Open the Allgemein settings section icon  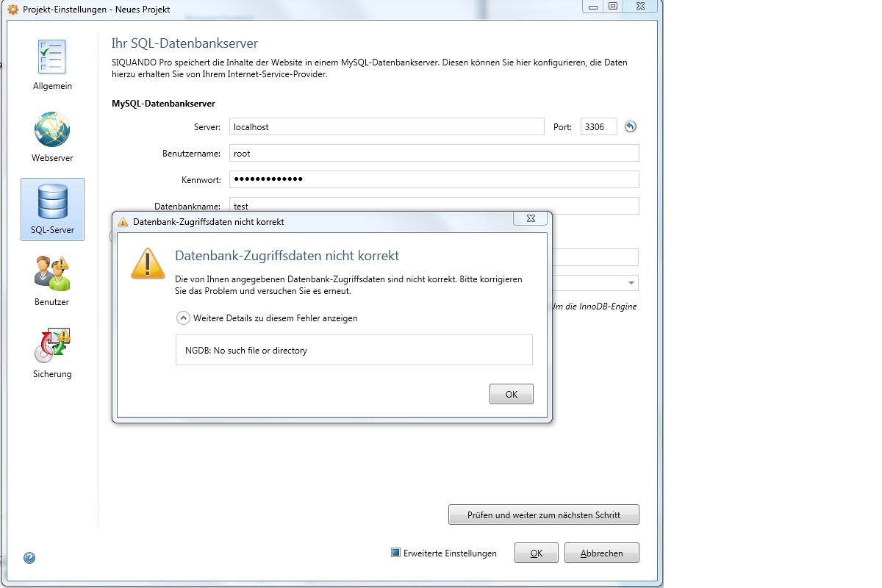(x=52, y=58)
